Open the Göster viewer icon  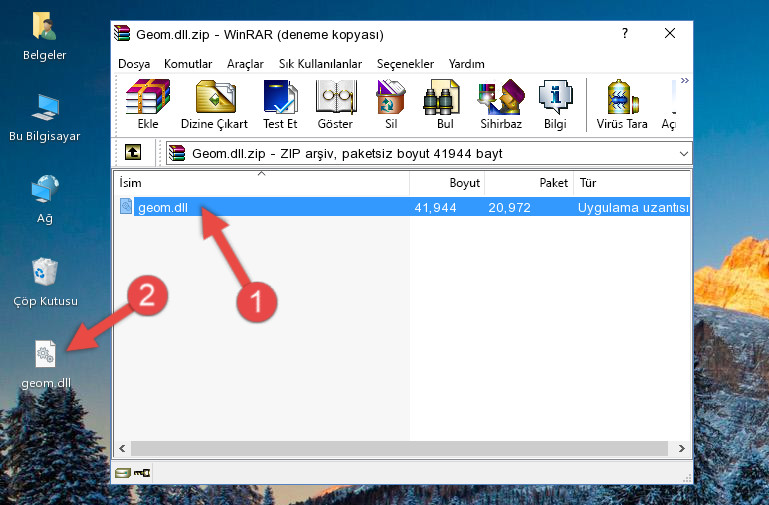click(x=335, y=104)
